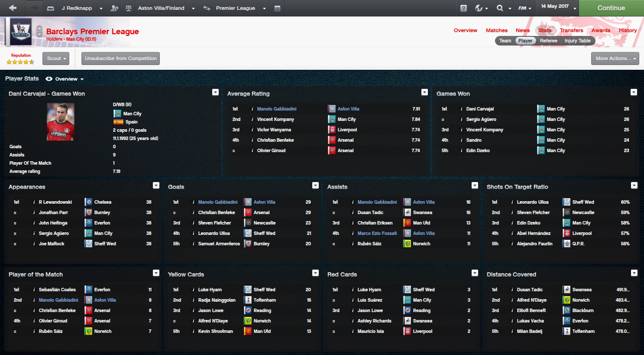Open Sergio Agüero in Games Won list
Screen dimensions: 644x355
click(x=481, y=119)
